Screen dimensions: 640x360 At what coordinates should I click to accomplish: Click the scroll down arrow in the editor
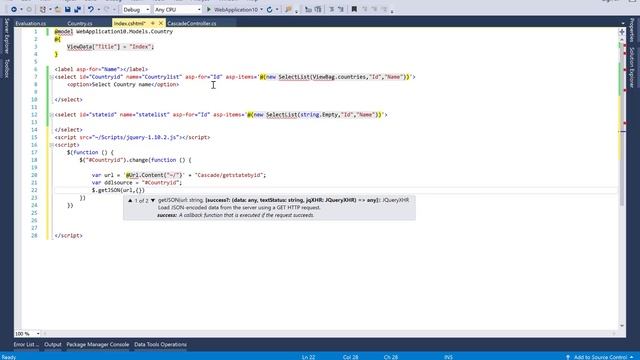tap(622, 326)
